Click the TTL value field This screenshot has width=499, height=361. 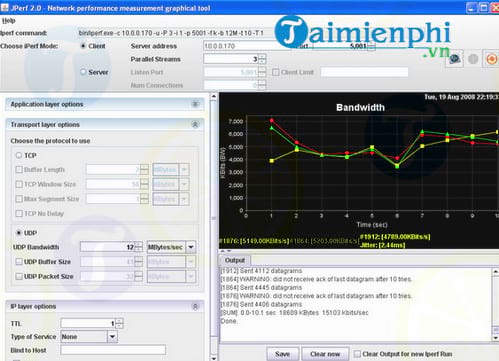click(x=88, y=323)
